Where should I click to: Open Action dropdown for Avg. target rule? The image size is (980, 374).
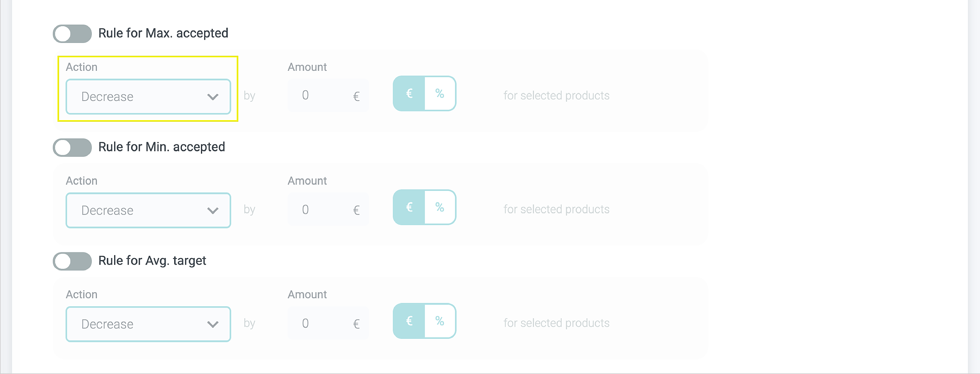pyautogui.click(x=148, y=324)
